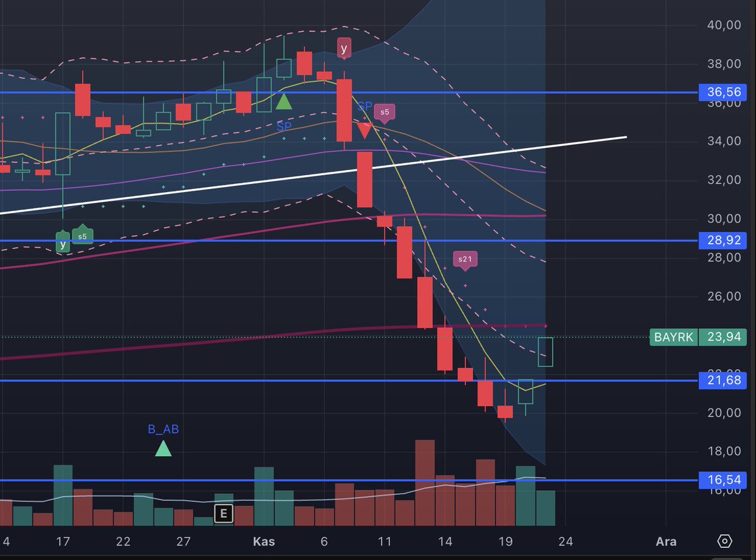Select the latest green hollow candle
Image resolution: width=756 pixels, height=560 pixels.
546,352
